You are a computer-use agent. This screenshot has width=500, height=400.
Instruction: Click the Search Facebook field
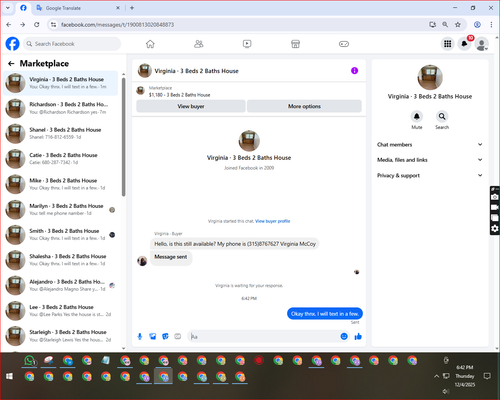click(x=72, y=44)
